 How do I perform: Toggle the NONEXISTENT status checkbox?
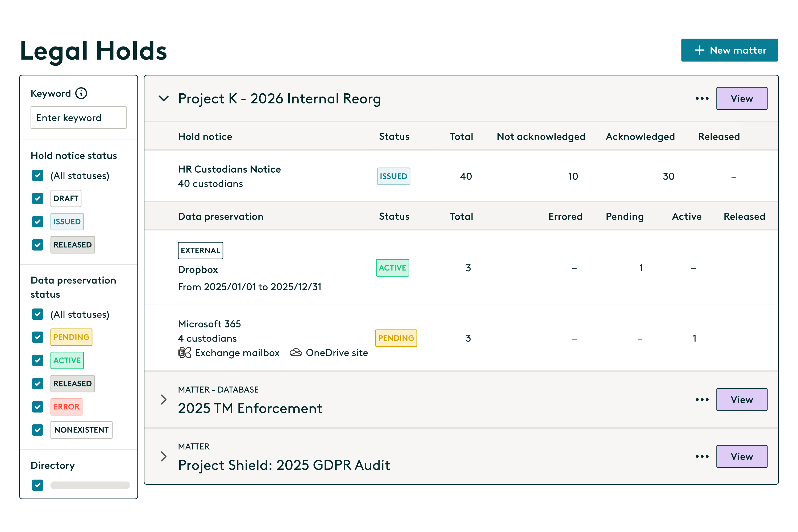pos(38,430)
